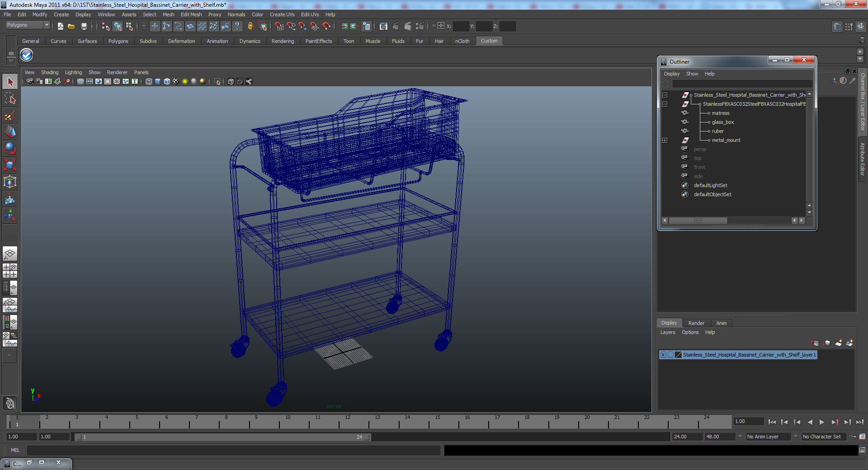868x470 pixels.
Task: Activate the Rotate tool (blue sphere)
Action: 10,149
